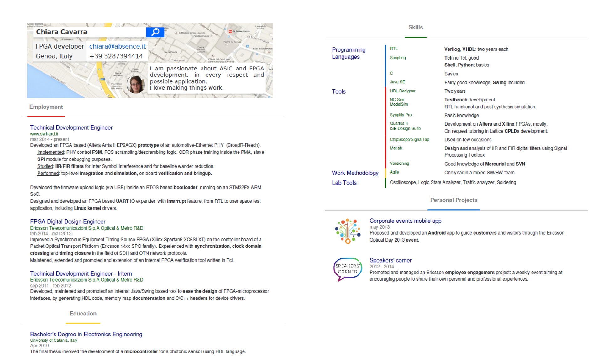Image resolution: width=603 pixels, height=364 pixels.
Task: Click the Synplify Pro skill label
Action: (x=401, y=115)
